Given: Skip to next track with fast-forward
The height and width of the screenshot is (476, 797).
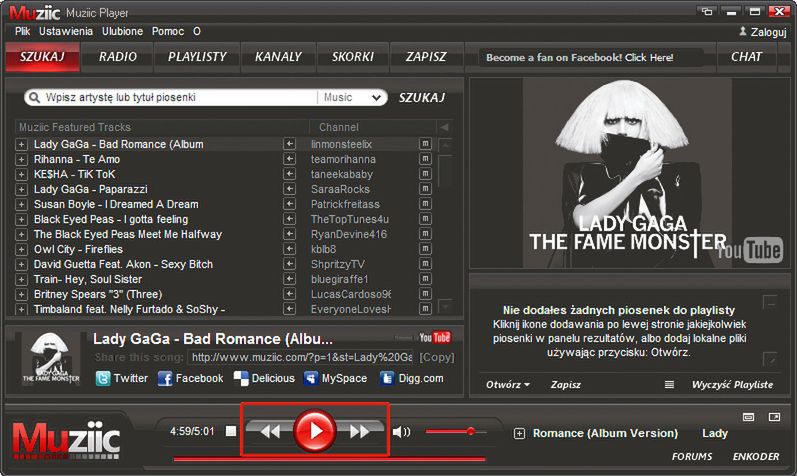Looking at the screenshot, I should pos(359,432).
